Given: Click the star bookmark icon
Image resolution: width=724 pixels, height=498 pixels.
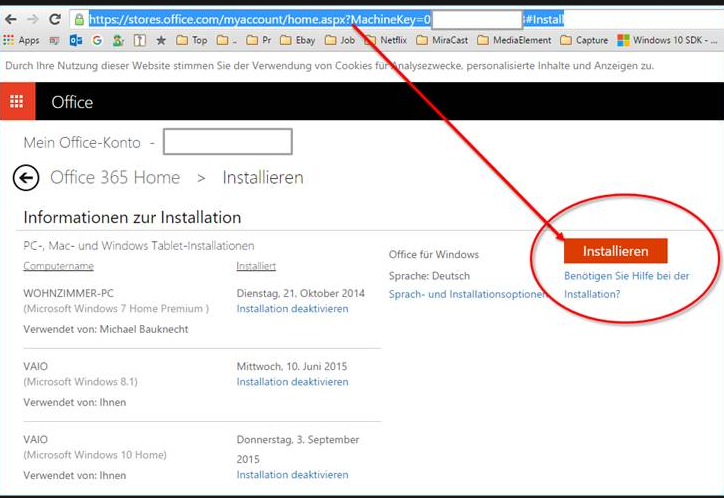Looking at the screenshot, I should (x=161, y=40).
